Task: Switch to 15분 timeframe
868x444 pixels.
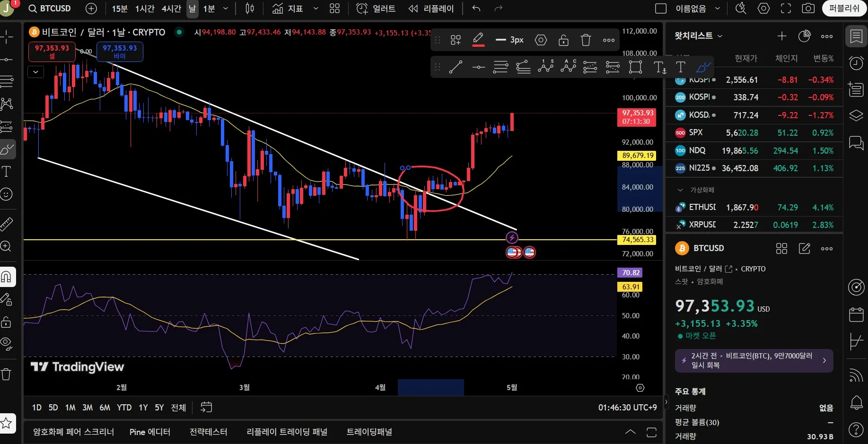Action: [x=120, y=9]
